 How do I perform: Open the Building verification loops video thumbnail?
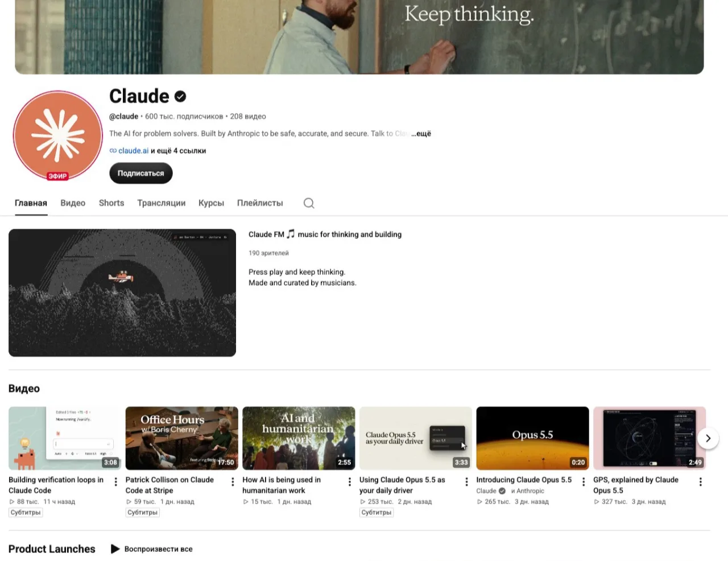[x=65, y=438]
